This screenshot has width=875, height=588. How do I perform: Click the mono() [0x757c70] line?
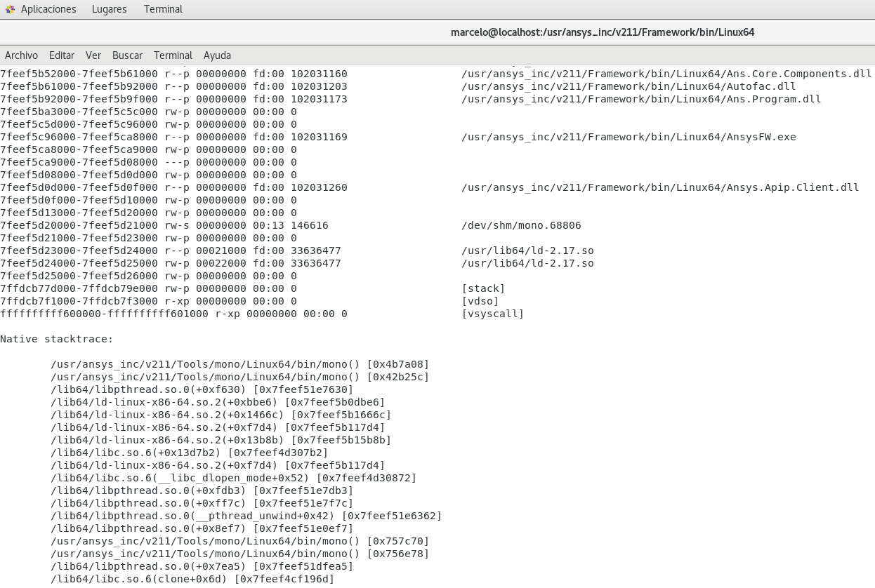click(240, 541)
